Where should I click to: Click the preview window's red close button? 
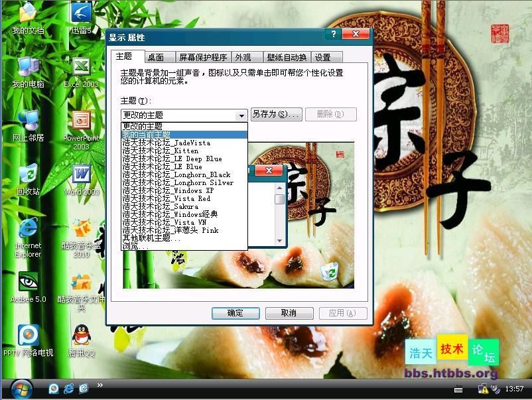[x=269, y=170]
